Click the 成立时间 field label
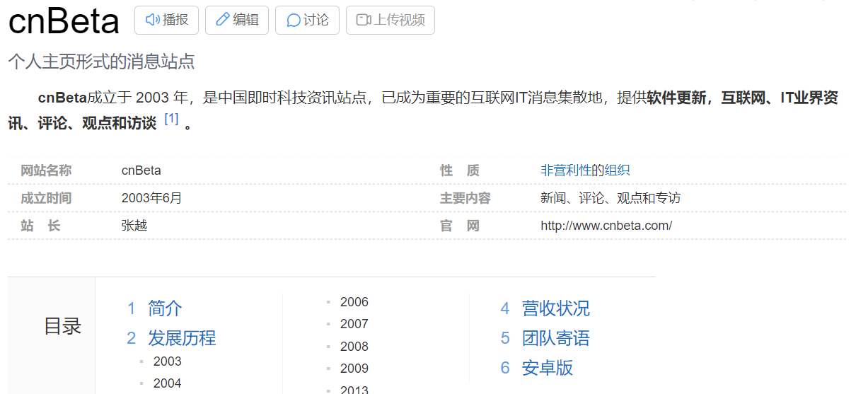The image size is (868, 394). coord(46,198)
